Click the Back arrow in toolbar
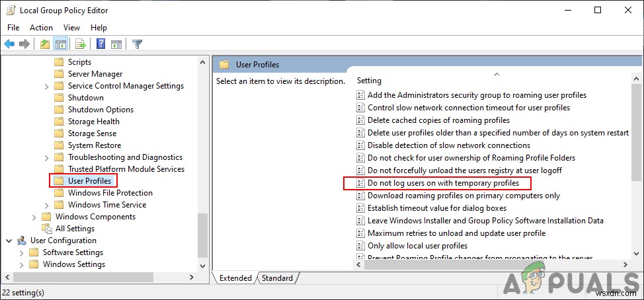This screenshot has height=300, width=644. point(9,44)
